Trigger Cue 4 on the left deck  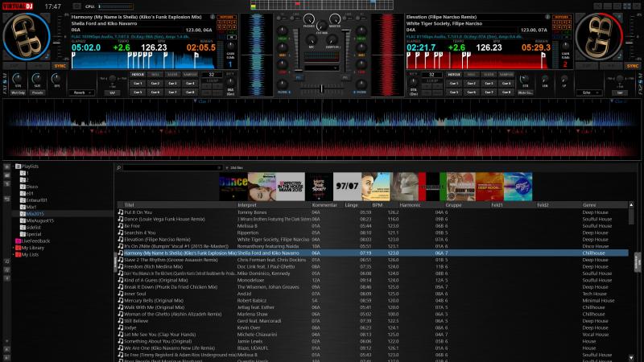point(190,84)
